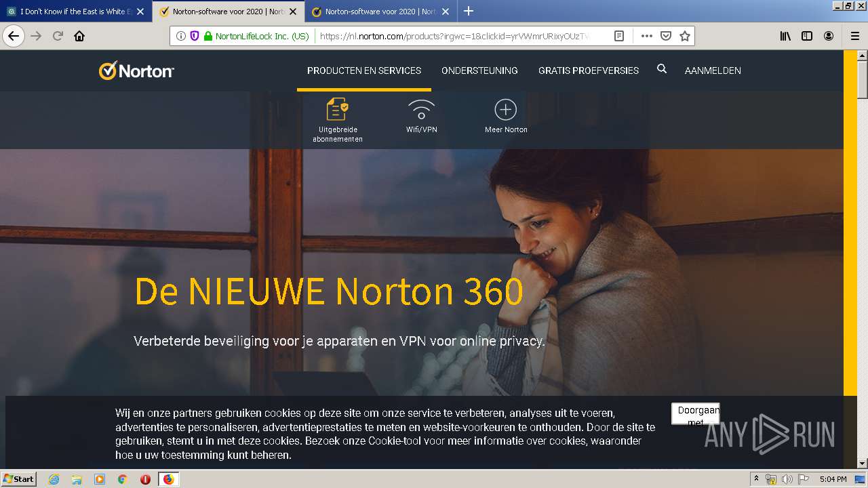Open ONDERSTEUNING menu
The width and height of the screenshot is (868, 488).
479,70
